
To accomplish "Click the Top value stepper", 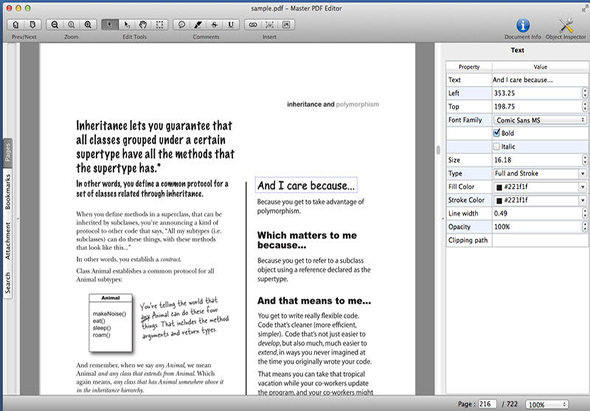I will [585, 107].
